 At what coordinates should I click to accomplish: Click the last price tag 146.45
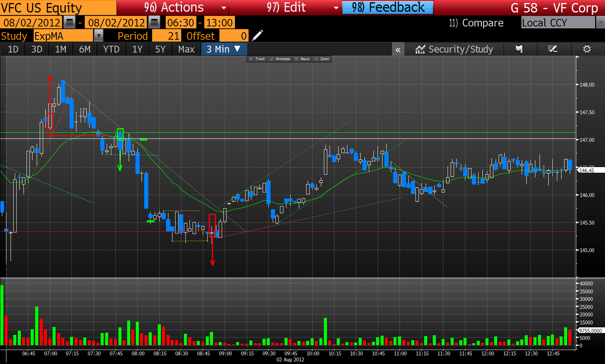pos(590,170)
